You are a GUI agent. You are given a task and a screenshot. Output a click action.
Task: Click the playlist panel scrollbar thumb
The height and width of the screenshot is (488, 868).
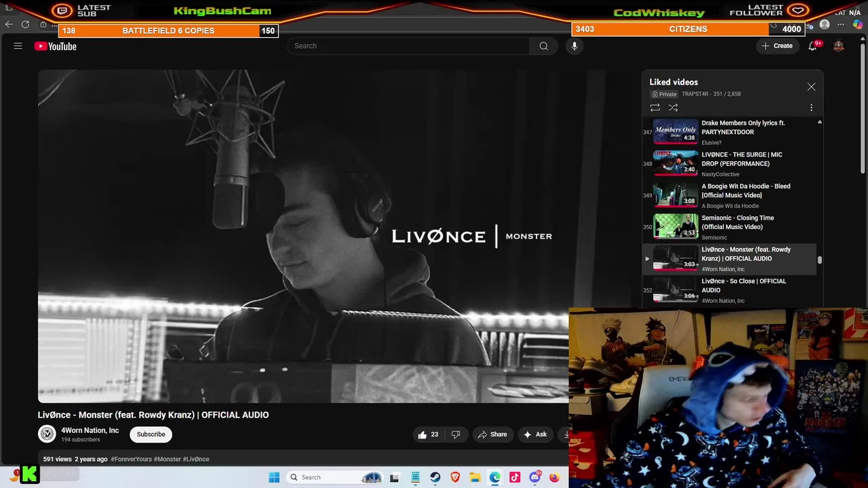[x=819, y=260]
